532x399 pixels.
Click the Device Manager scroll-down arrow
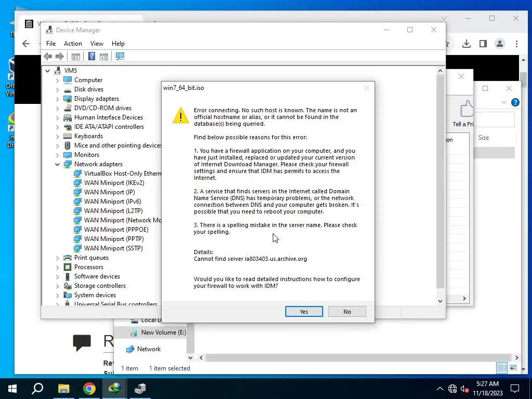[x=440, y=301]
